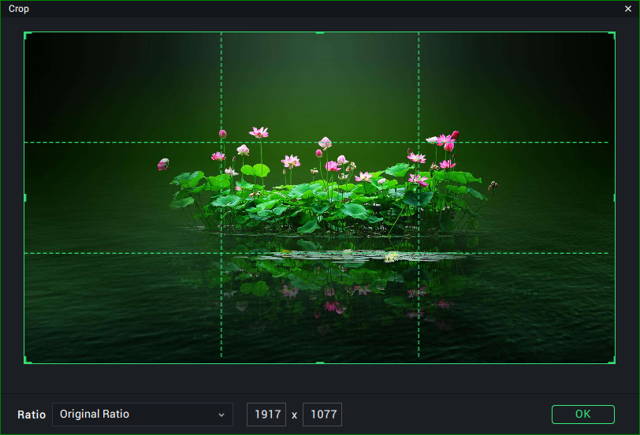The height and width of the screenshot is (435, 640).
Task: Confirm crop with the OK button
Action: point(583,414)
